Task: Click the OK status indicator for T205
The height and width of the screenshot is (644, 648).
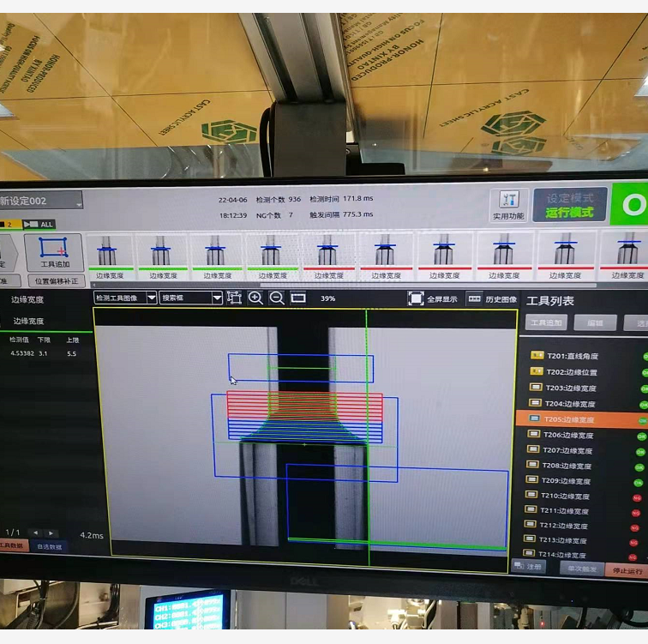Action: (641, 420)
